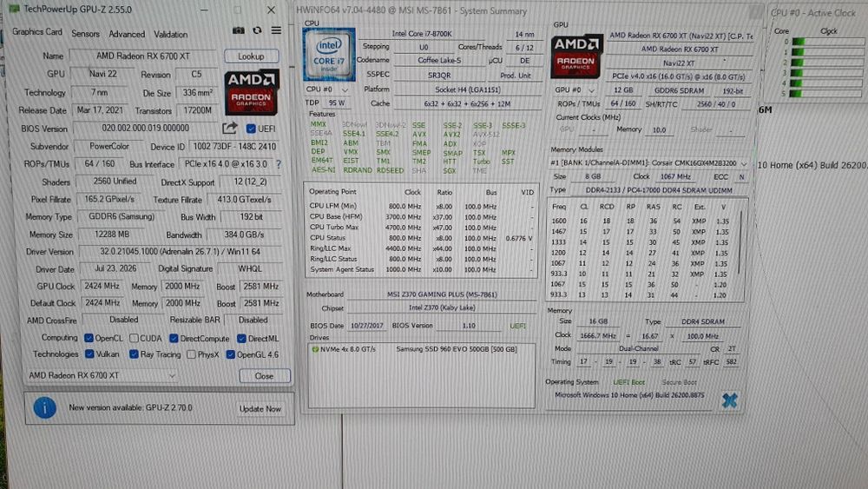Click the bus interface question mark icon
This screenshot has height=489, width=868.
click(x=279, y=164)
